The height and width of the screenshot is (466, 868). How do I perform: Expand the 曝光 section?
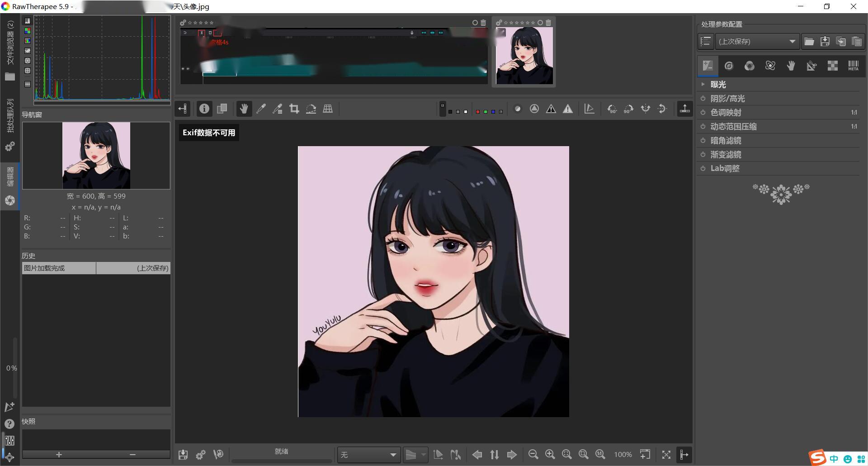778,85
